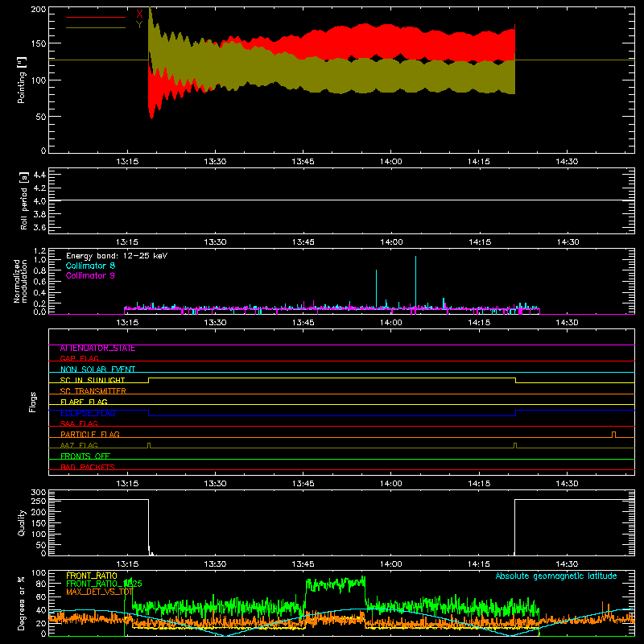Click the 'Normalized modulation' axis title

(x=20, y=281)
